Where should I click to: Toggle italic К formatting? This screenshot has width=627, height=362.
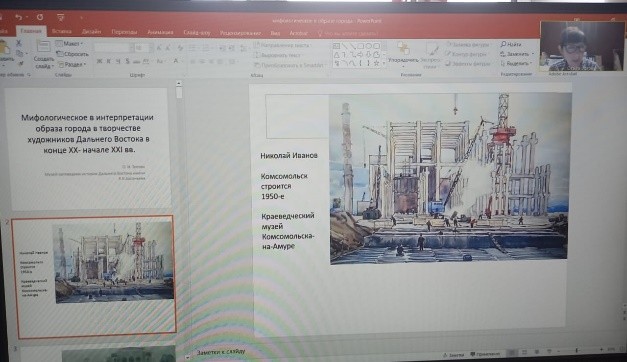[108, 61]
